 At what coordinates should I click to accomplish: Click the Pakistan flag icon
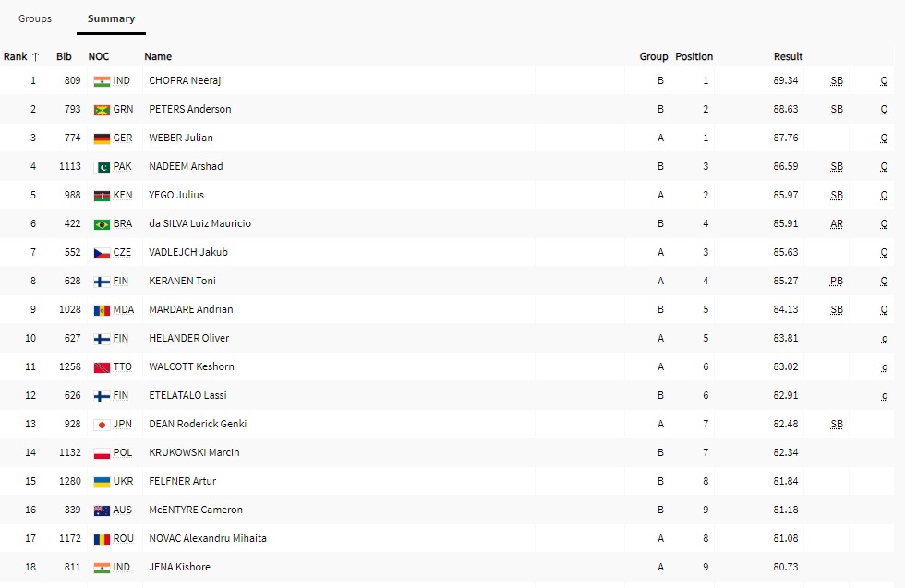click(x=102, y=167)
